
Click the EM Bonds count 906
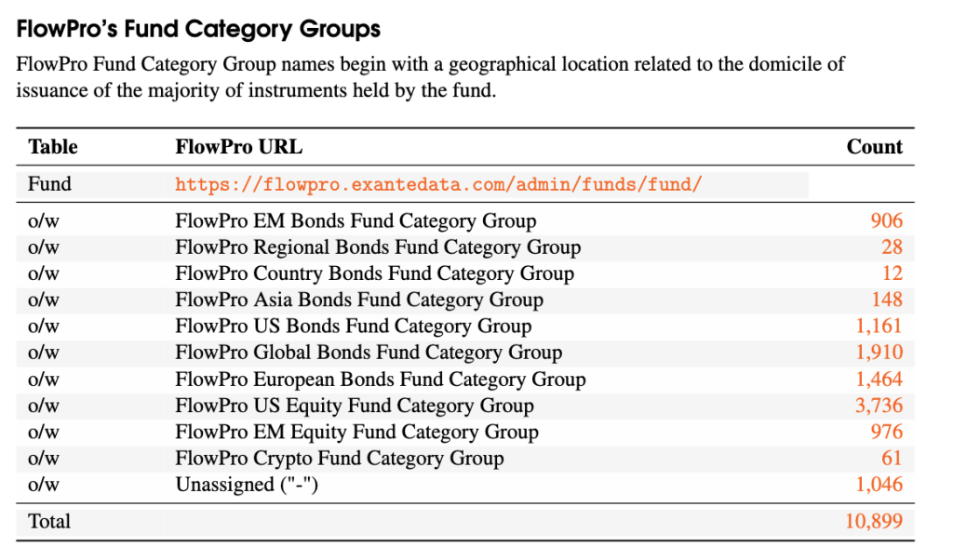886,221
